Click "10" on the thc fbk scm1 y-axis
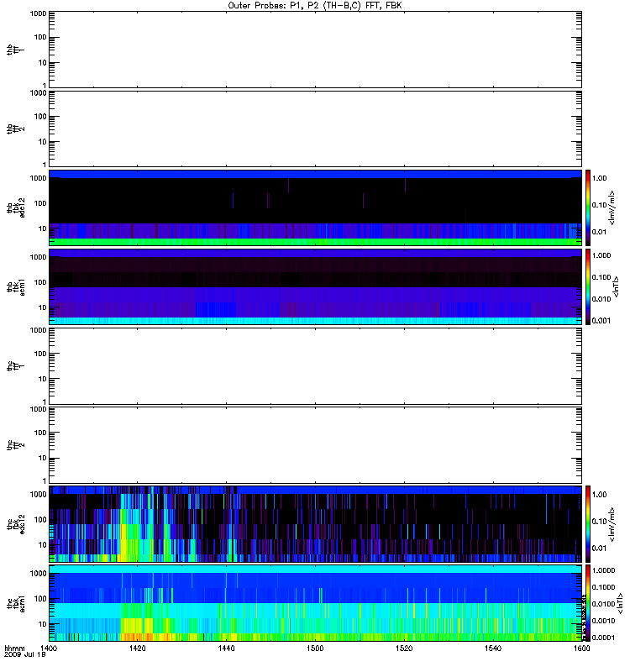 tap(42, 624)
